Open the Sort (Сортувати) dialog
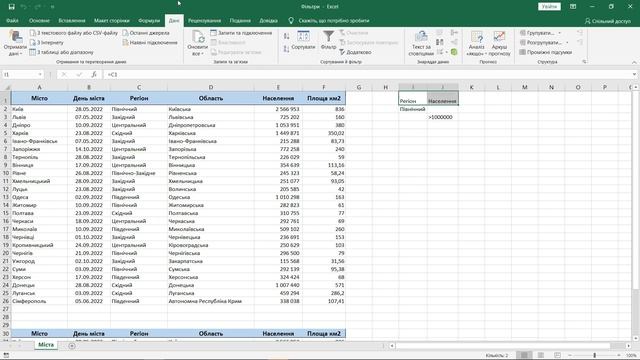 click(303, 40)
